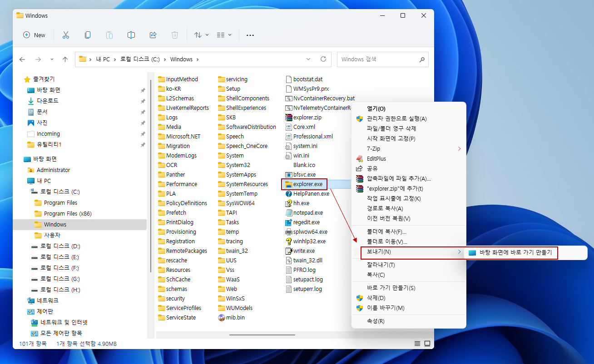Select the write.exe file
The height and width of the screenshot is (364, 594).
click(x=300, y=251)
